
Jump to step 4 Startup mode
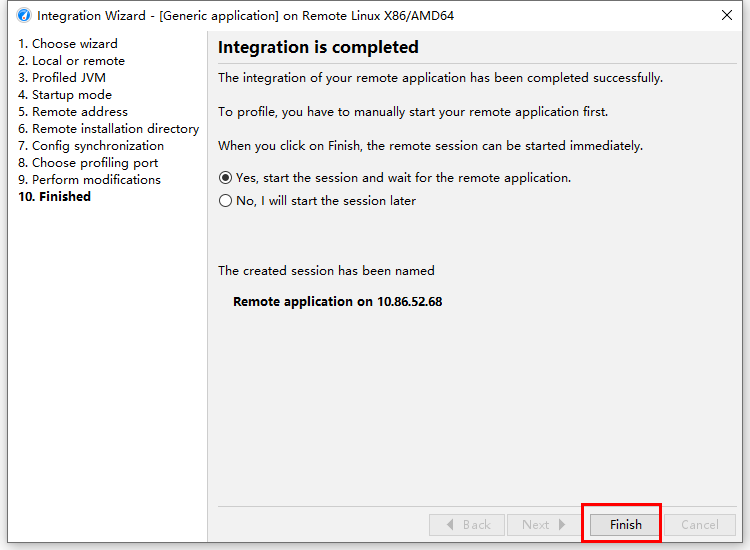tap(65, 95)
